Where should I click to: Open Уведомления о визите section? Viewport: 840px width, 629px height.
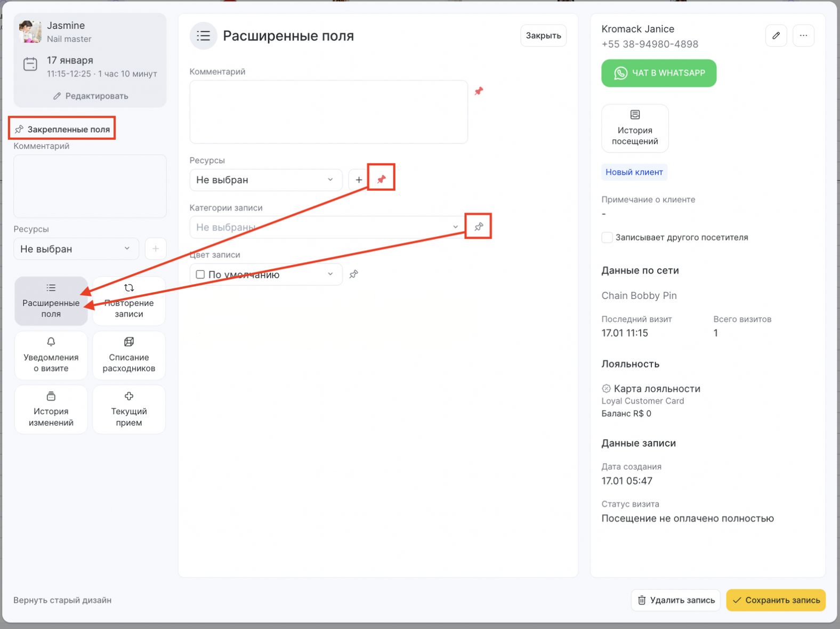click(51, 356)
